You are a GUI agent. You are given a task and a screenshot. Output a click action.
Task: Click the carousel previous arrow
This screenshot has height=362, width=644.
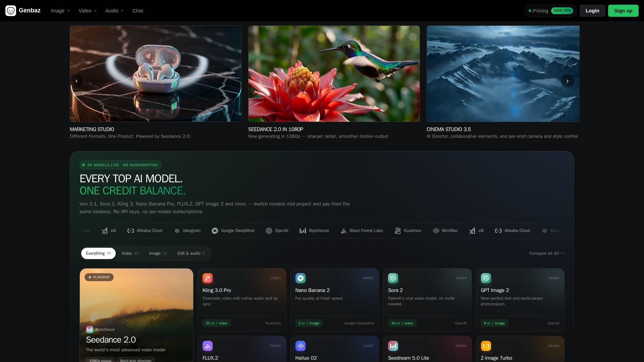coord(76,81)
